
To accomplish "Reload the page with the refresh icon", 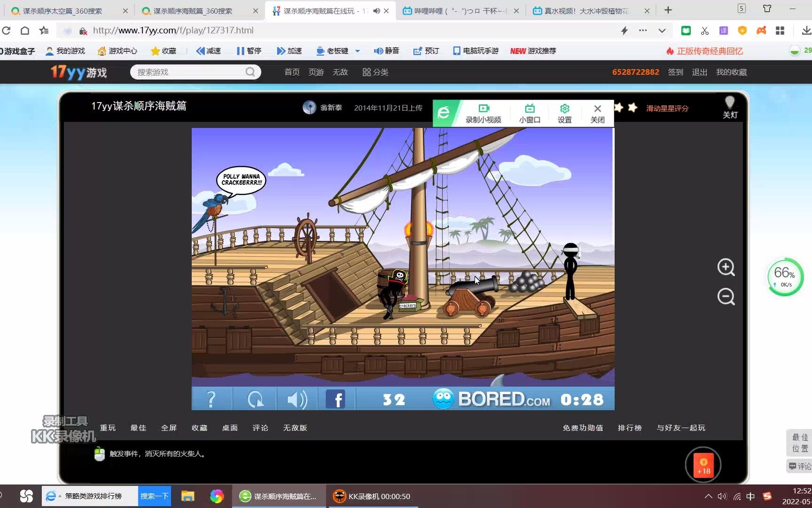I will click(x=6, y=31).
